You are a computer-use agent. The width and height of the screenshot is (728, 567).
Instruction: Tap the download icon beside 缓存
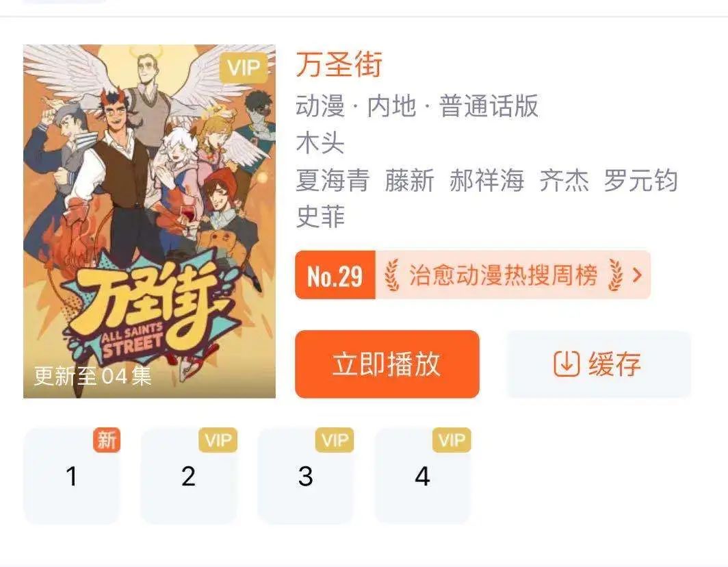coord(567,364)
